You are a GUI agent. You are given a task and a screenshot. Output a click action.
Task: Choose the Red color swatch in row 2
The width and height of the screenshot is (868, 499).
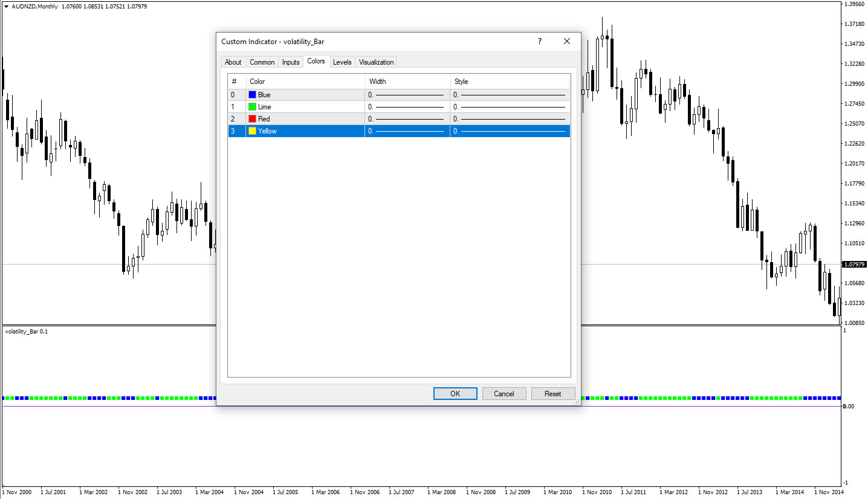coord(252,119)
